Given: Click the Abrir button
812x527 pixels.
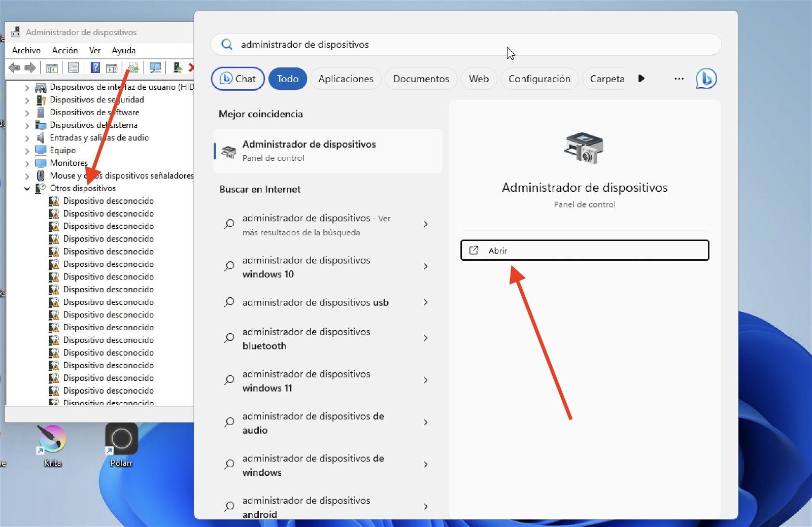Looking at the screenshot, I should [x=585, y=250].
